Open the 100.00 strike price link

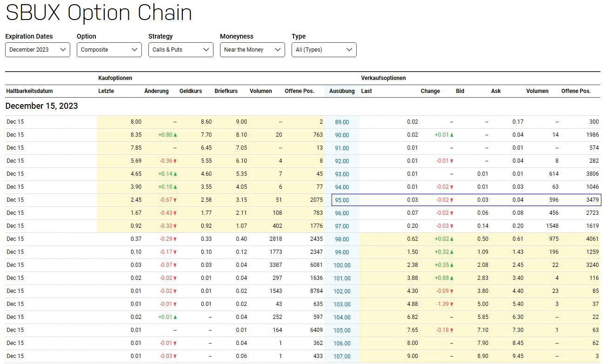coord(342,265)
